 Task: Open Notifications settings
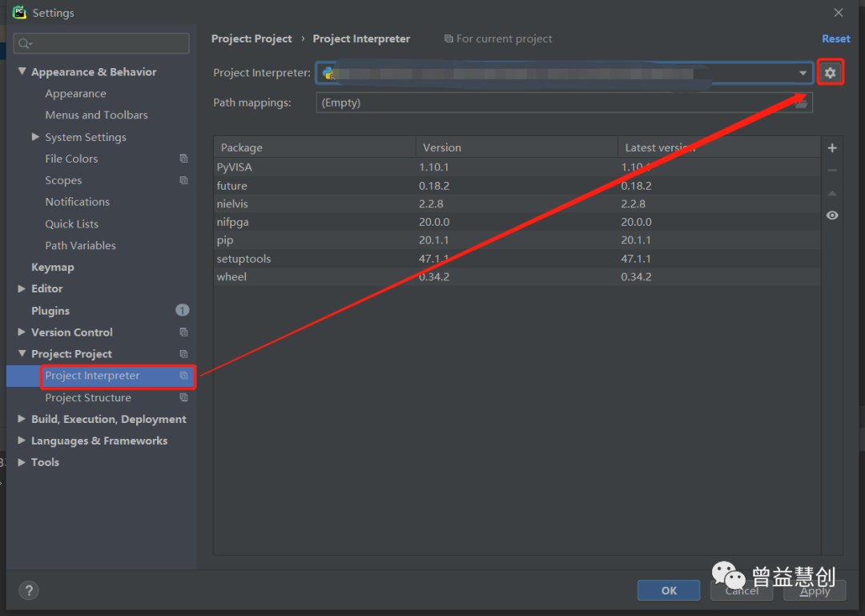tap(77, 202)
